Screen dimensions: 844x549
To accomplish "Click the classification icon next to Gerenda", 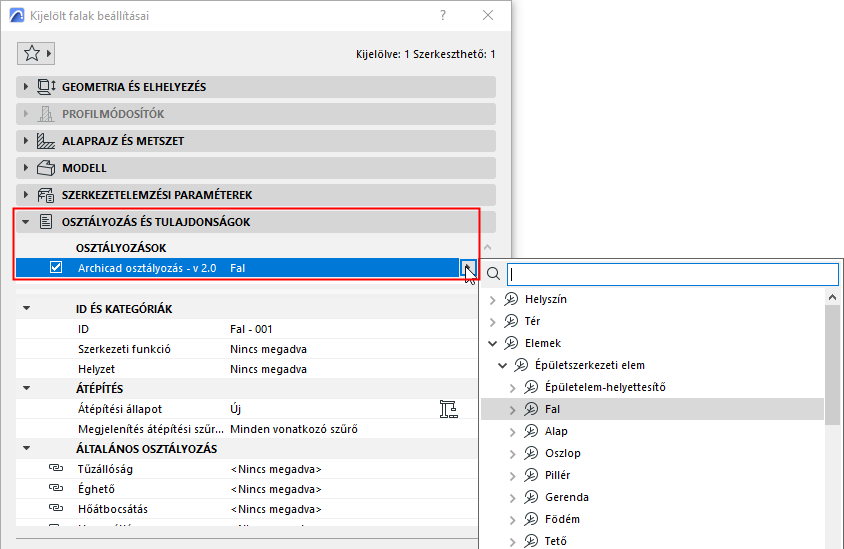I will click(531, 497).
